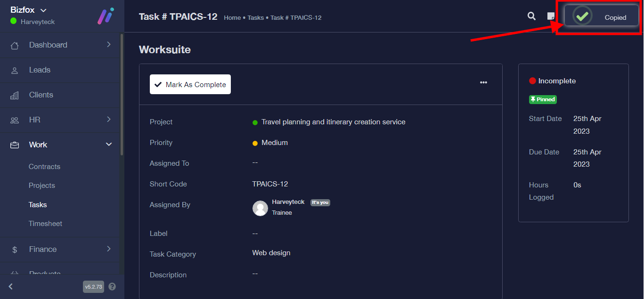
Task: Open the sticky notes icon
Action: [550, 16]
